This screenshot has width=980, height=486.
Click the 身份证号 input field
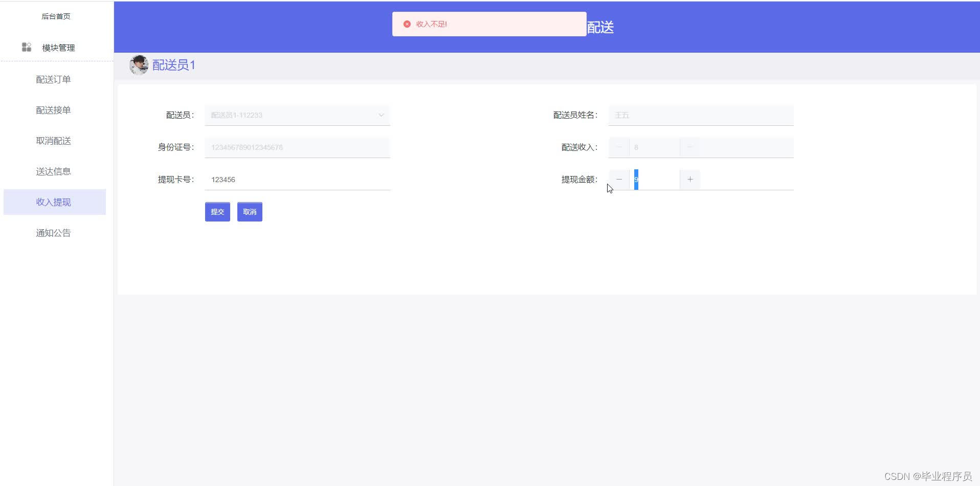click(x=297, y=147)
